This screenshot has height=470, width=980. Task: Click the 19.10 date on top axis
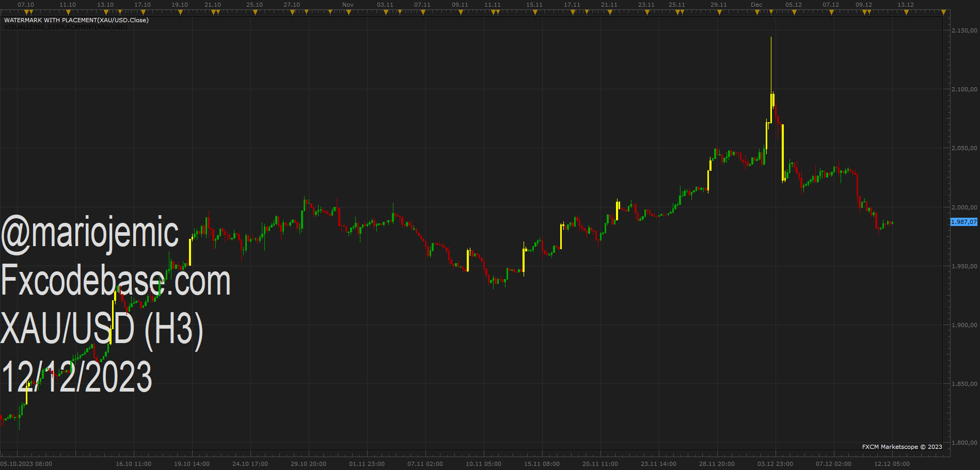(x=180, y=5)
